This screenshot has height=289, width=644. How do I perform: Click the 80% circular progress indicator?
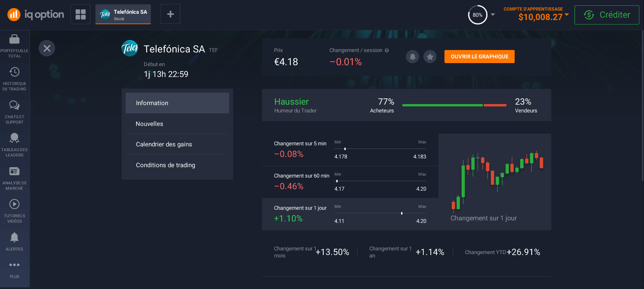pyautogui.click(x=477, y=15)
